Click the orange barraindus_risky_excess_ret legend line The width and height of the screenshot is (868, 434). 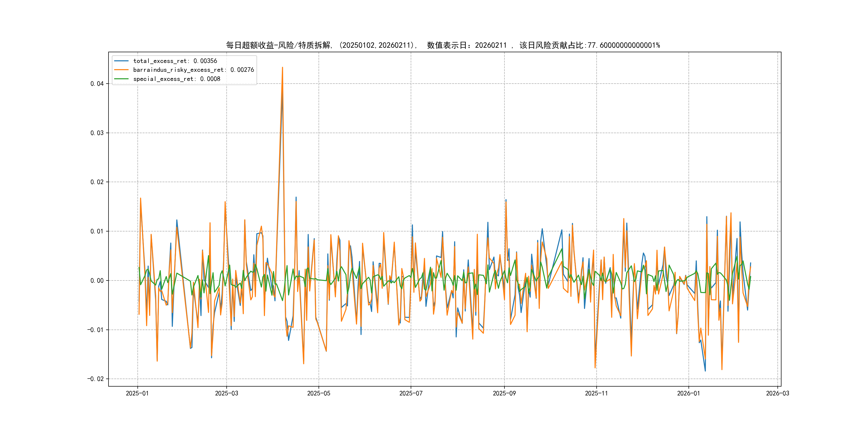point(121,70)
